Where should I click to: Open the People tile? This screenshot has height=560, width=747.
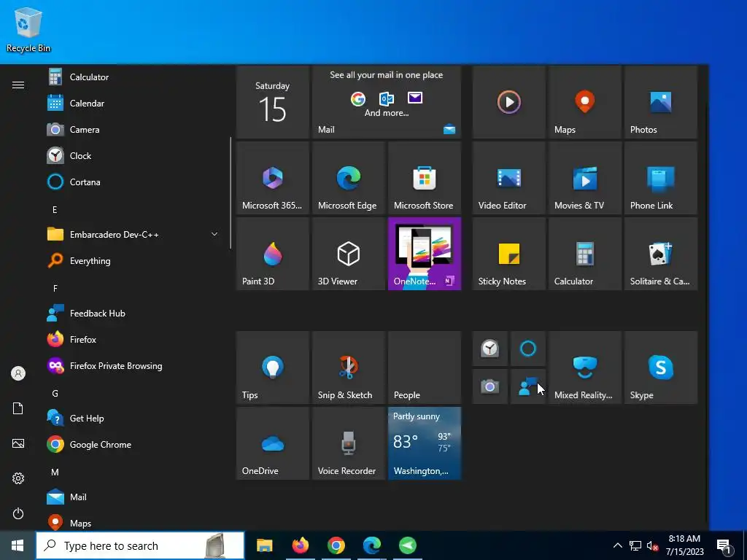click(425, 367)
